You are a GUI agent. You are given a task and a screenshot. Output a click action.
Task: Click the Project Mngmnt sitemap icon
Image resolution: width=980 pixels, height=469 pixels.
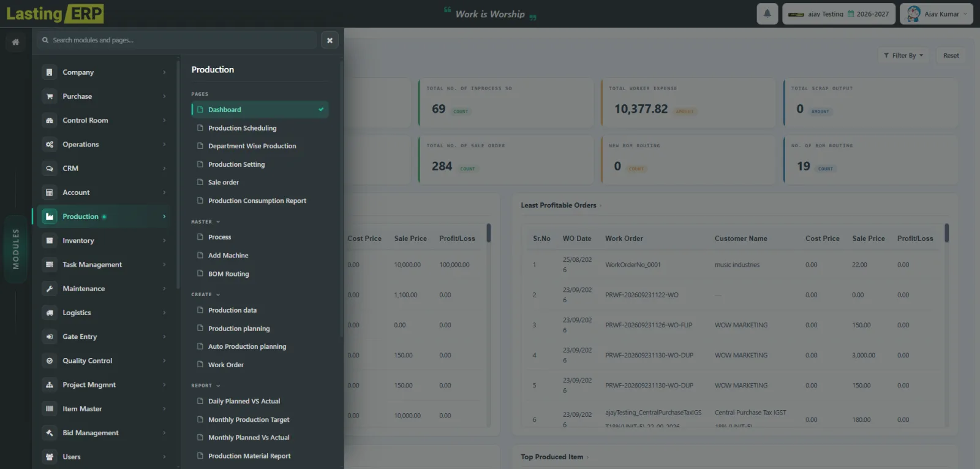[x=50, y=385]
